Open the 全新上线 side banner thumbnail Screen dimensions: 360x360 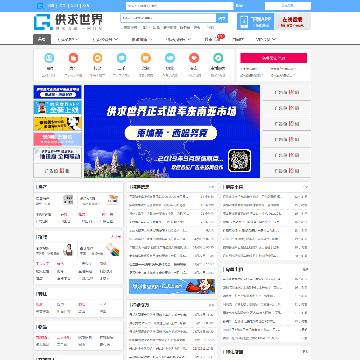tap(57, 108)
